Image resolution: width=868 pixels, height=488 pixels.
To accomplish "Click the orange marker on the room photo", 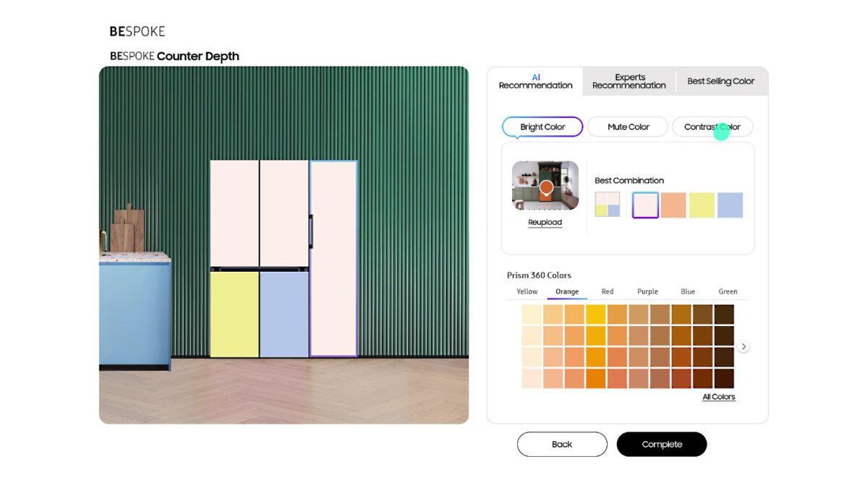I will (546, 187).
